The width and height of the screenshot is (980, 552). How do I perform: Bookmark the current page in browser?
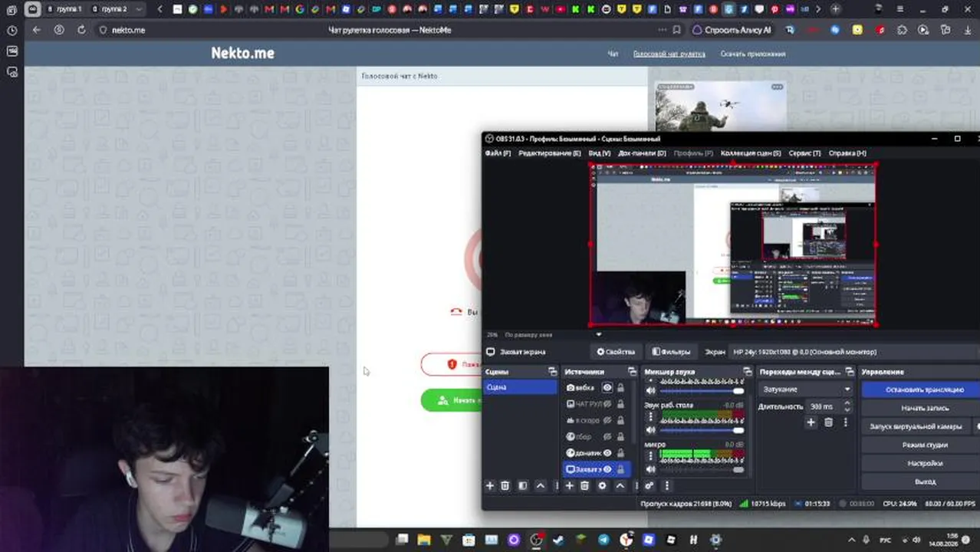pyautogui.click(x=676, y=30)
